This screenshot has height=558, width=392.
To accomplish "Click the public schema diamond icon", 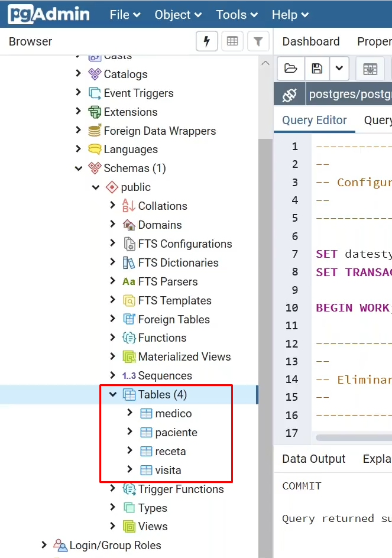I will [x=112, y=187].
